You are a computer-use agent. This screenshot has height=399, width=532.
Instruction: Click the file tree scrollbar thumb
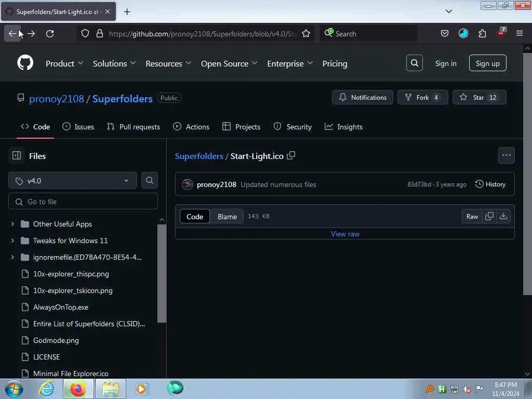(162, 273)
